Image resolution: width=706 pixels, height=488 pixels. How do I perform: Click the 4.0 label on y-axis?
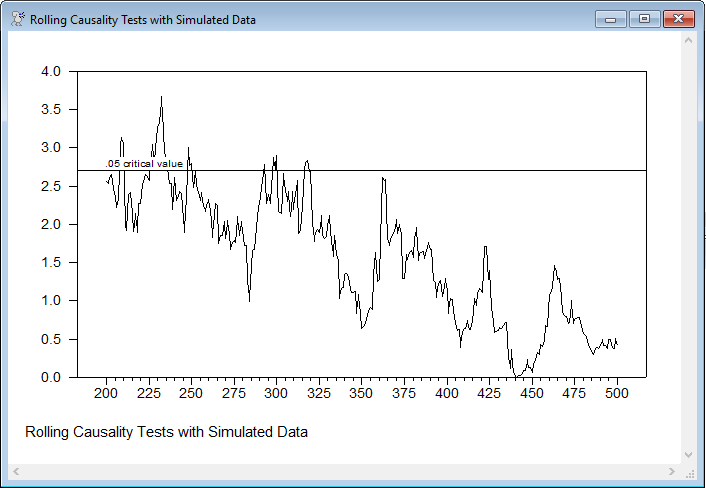click(51, 72)
